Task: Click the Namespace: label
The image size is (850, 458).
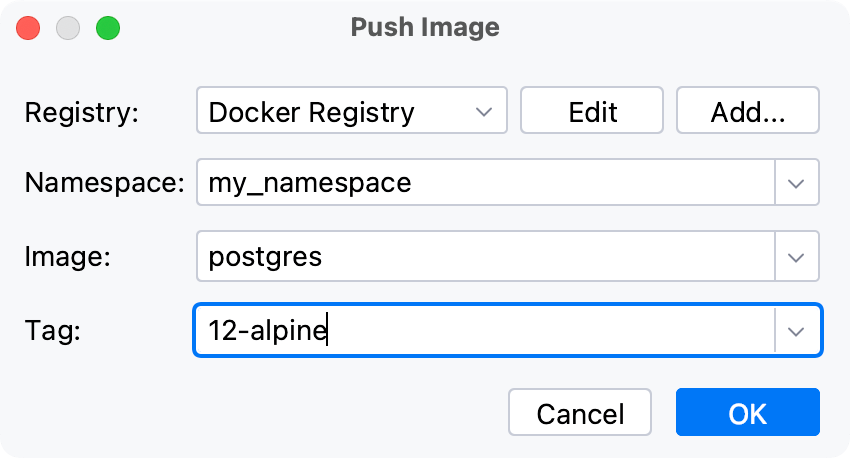Action: click(105, 184)
